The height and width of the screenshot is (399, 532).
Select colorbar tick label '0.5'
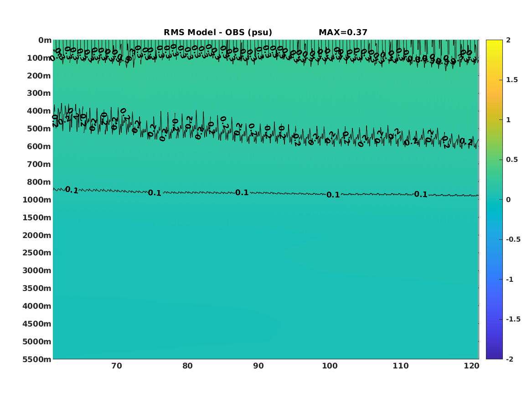(x=511, y=160)
